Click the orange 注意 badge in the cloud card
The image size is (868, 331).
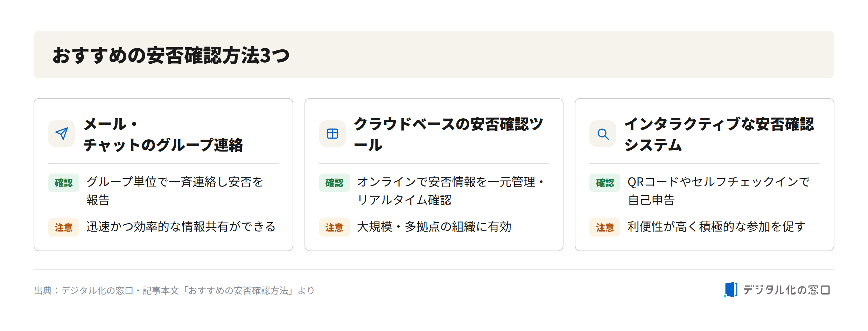pos(334,227)
